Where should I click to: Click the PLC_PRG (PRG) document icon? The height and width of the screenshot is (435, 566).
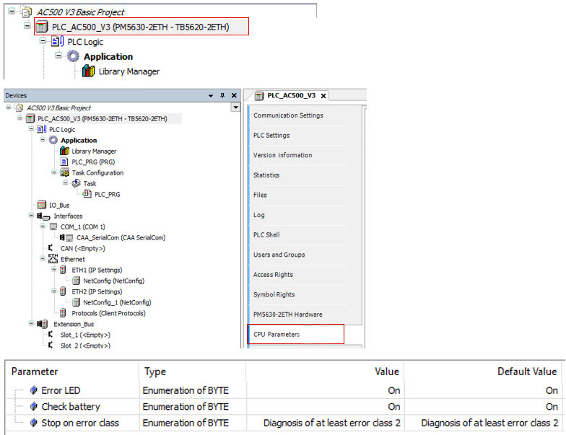click(64, 162)
